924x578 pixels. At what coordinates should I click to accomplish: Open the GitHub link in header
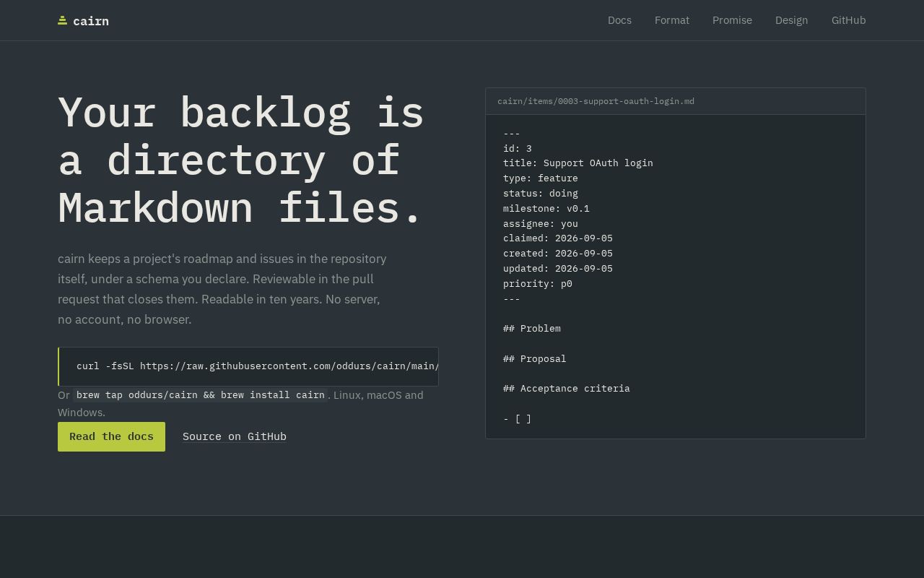(848, 20)
